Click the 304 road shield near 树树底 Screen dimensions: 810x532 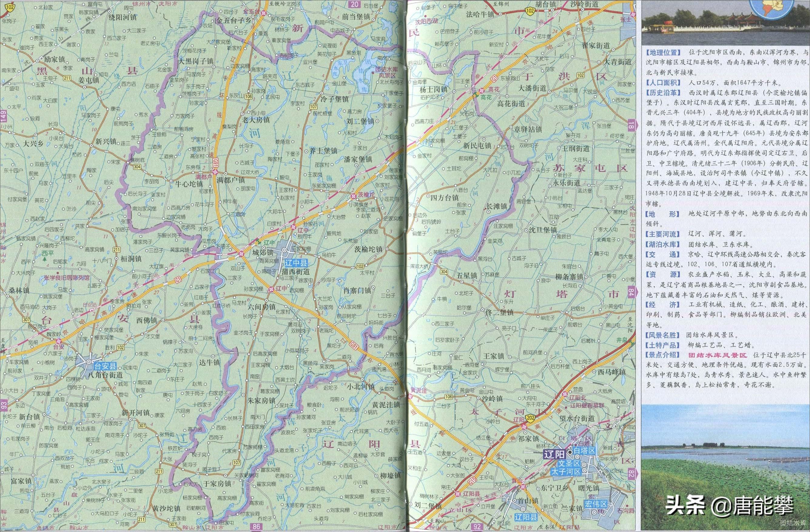[137, 167]
